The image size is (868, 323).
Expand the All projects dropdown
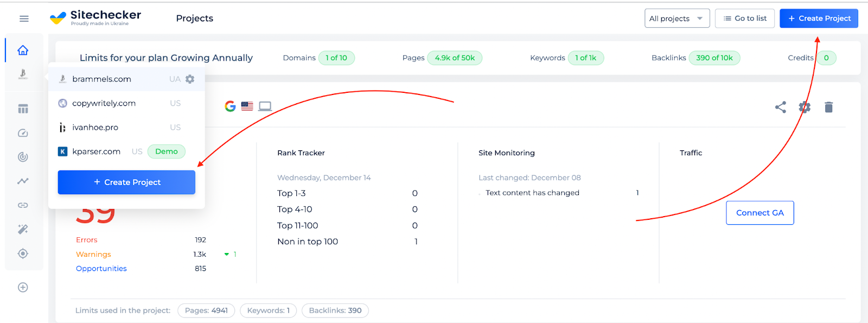click(x=677, y=18)
